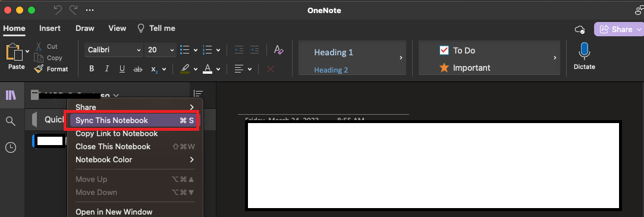
Task: Open the sidebar Search magnifier icon
Action: click(x=11, y=121)
